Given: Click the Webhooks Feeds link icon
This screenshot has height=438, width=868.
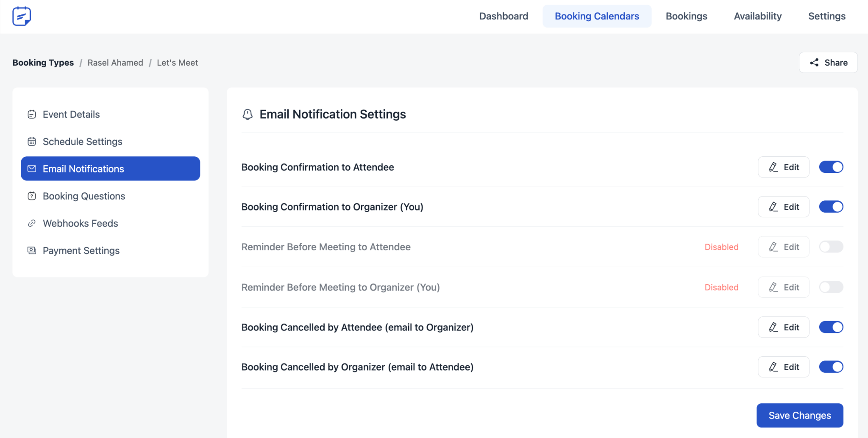Looking at the screenshot, I should point(32,223).
